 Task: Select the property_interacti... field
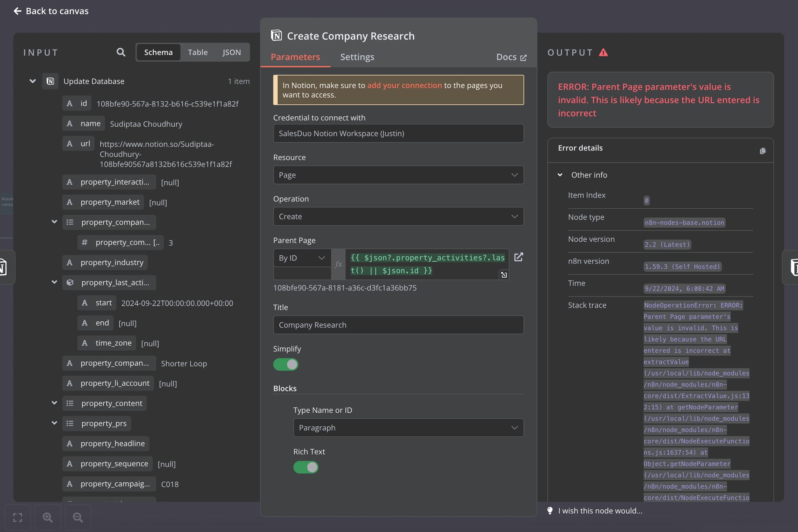[109, 182]
